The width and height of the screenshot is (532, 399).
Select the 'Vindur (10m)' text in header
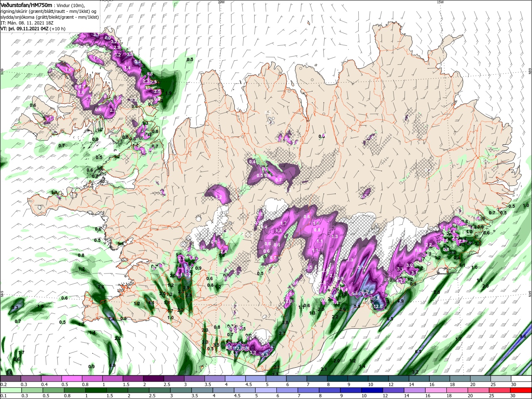70,5
